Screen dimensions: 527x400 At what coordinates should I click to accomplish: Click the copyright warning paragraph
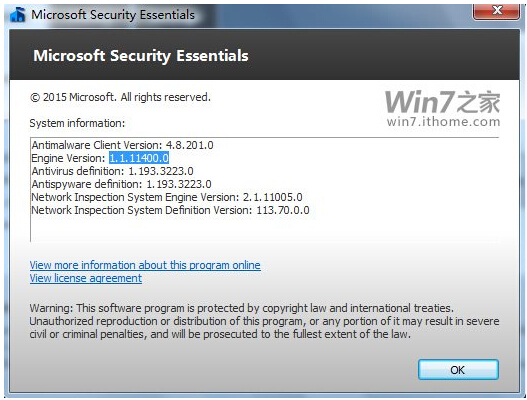(264, 321)
